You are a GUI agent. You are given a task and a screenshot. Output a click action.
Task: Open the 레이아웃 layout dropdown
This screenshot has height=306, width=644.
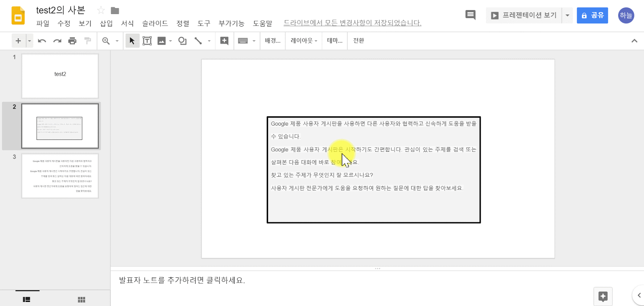coord(304,41)
